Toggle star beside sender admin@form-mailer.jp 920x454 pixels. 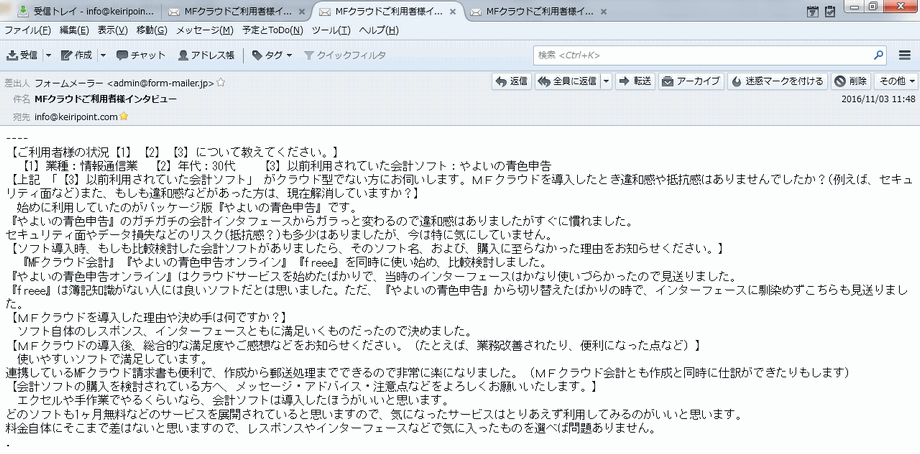pyautogui.click(x=221, y=83)
